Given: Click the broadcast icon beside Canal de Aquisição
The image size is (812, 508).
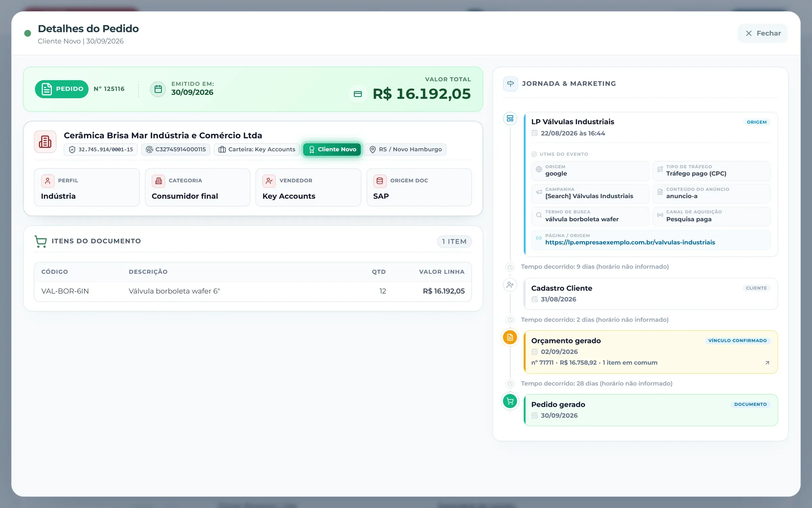Looking at the screenshot, I should (x=660, y=215).
